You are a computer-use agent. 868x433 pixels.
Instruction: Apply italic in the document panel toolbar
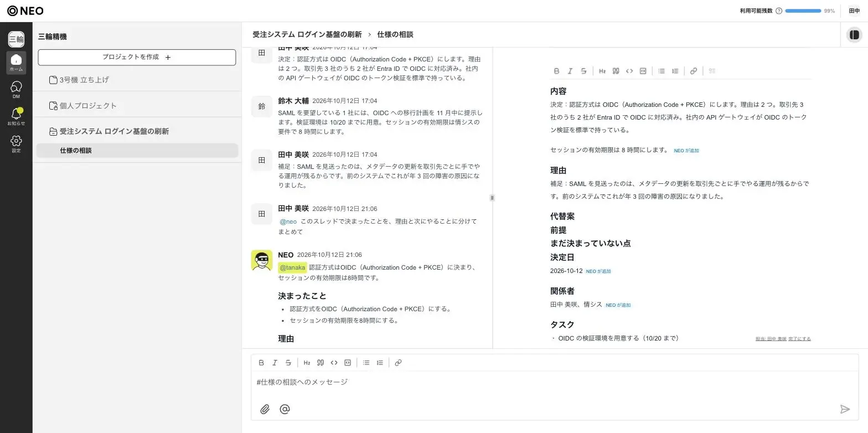570,71
